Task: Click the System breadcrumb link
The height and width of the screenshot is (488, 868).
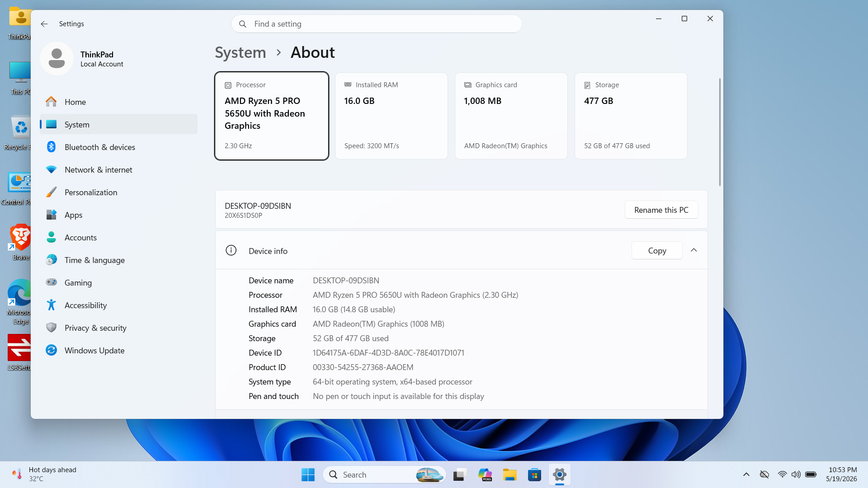Action: tap(241, 52)
